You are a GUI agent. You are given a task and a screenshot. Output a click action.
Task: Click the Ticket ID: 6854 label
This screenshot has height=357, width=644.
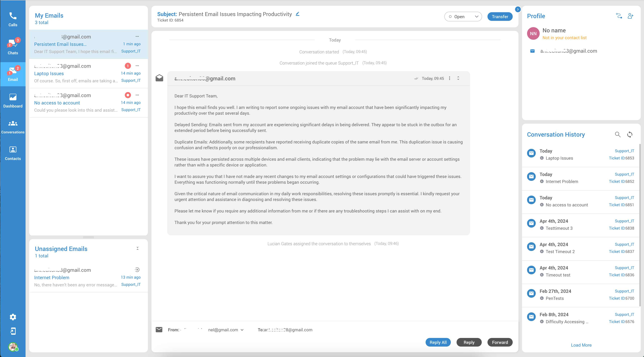pyautogui.click(x=170, y=20)
